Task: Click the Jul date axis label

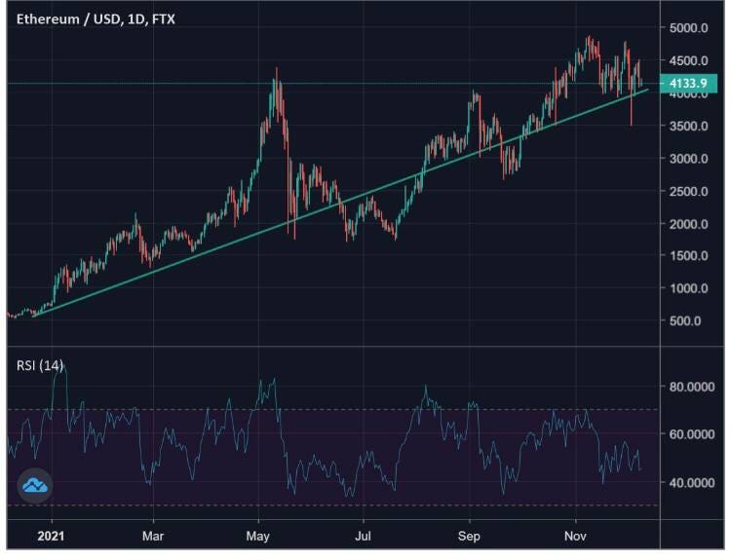Action: pyautogui.click(x=363, y=536)
